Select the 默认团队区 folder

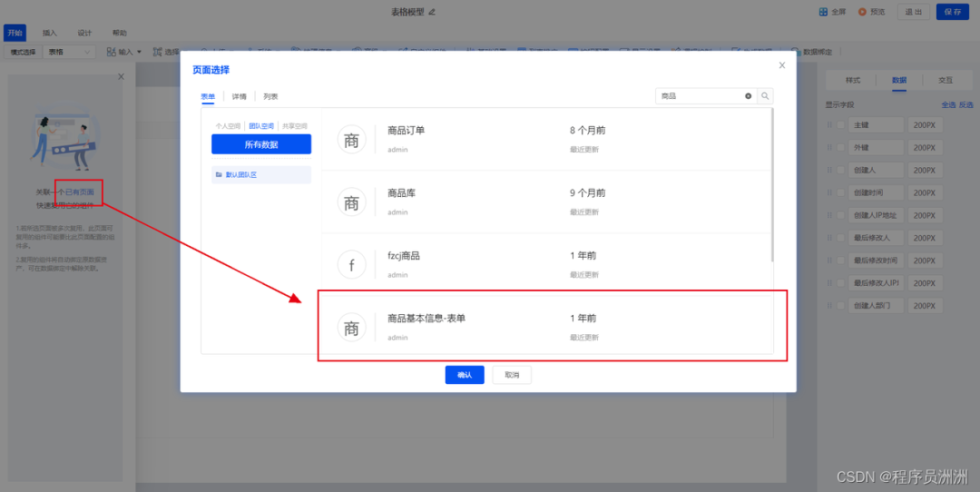click(x=261, y=175)
